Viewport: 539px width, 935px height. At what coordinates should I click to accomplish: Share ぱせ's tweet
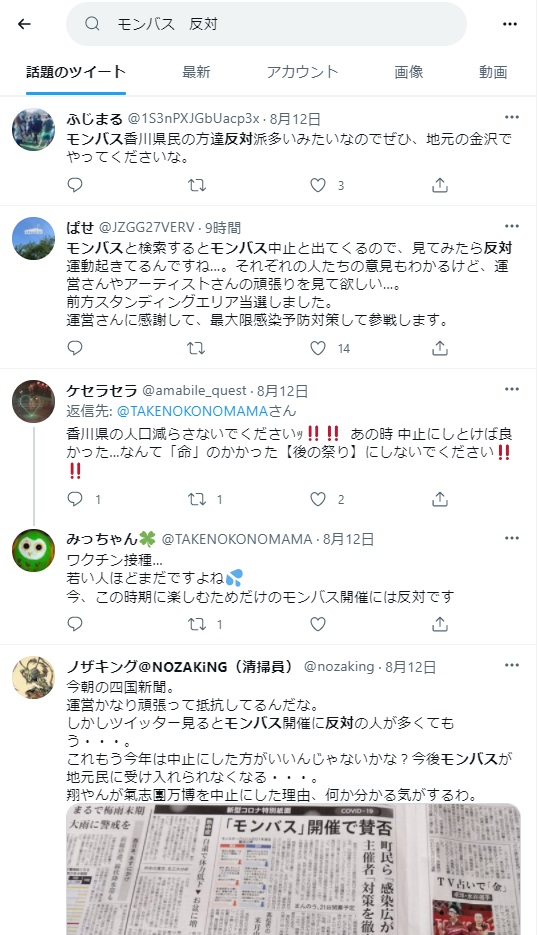[440, 348]
